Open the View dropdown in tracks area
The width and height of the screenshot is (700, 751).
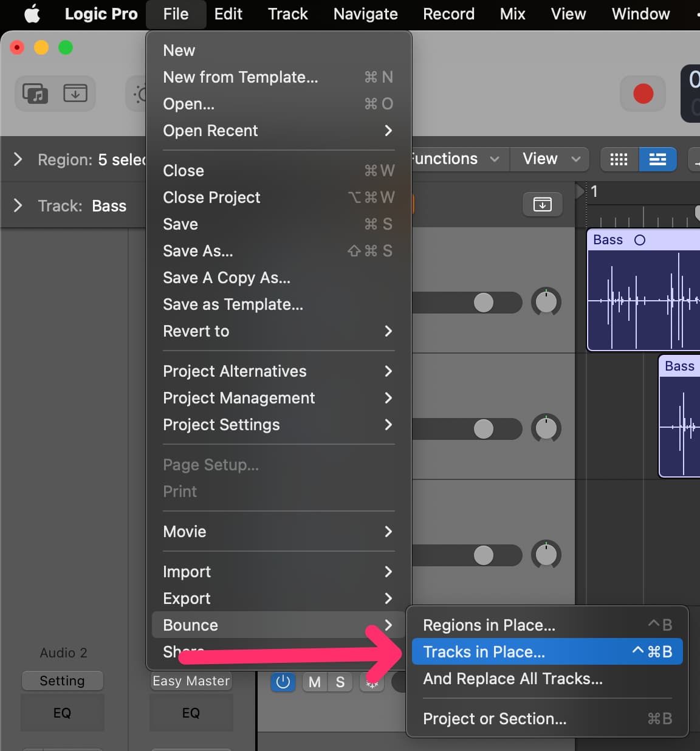551,159
